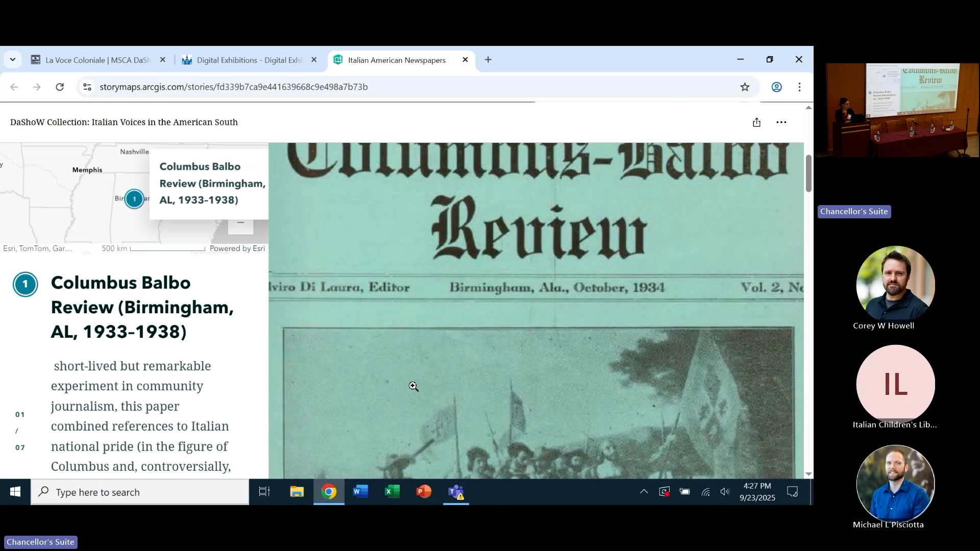Click the share icon in story header

pyautogui.click(x=756, y=122)
